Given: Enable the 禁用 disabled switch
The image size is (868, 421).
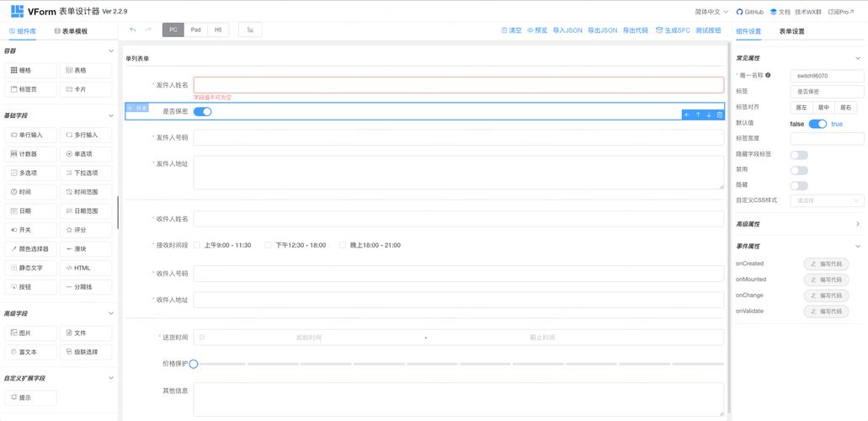Looking at the screenshot, I should 799,171.
